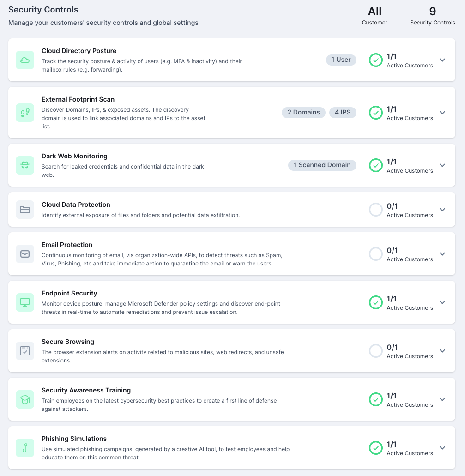The width and height of the screenshot is (465, 476).
Task: Click the Security Awareness Training graduation cap icon
Action: (25, 399)
